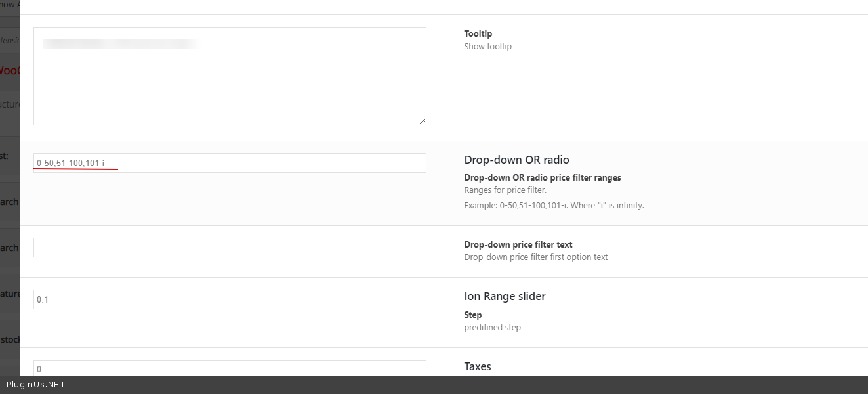This screenshot has width=868, height=394.
Task: Click the 'Taxes' section heading
Action: tap(477, 366)
